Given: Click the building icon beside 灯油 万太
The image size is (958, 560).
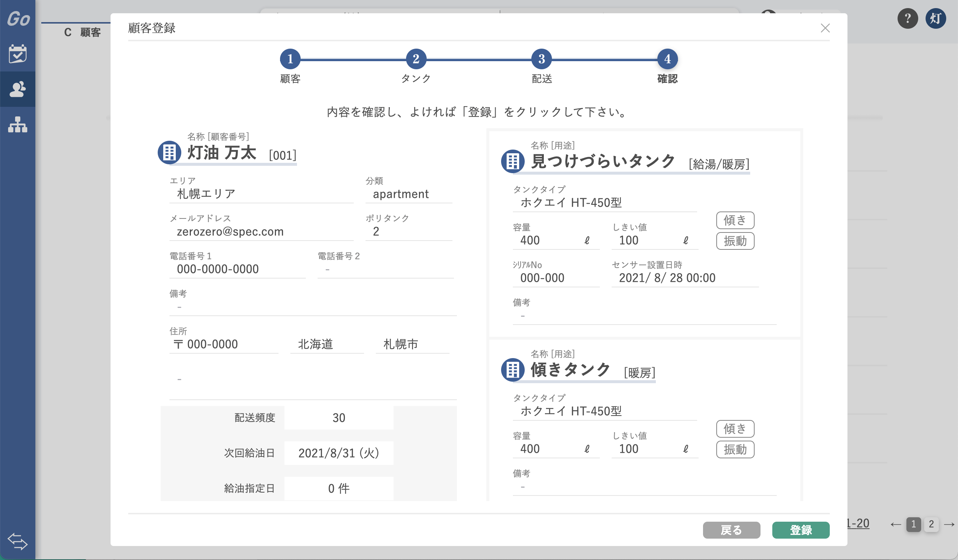Looking at the screenshot, I should pyautogui.click(x=169, y=153).
